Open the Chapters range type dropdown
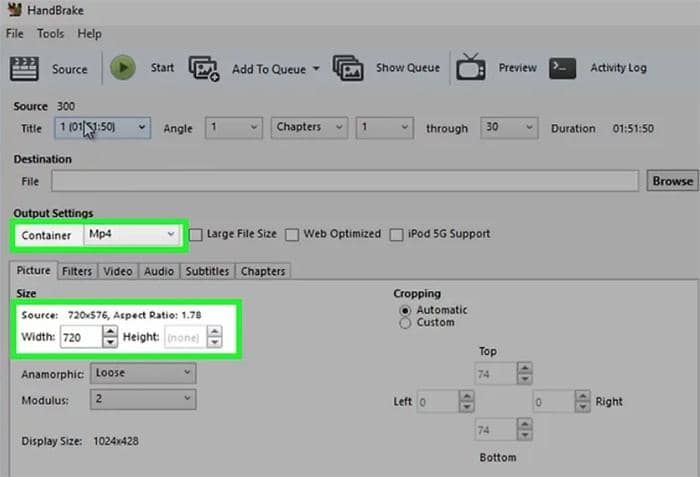The width and height of the screenshot is (700, 477). pyautogui.click(x=309, y=128)
